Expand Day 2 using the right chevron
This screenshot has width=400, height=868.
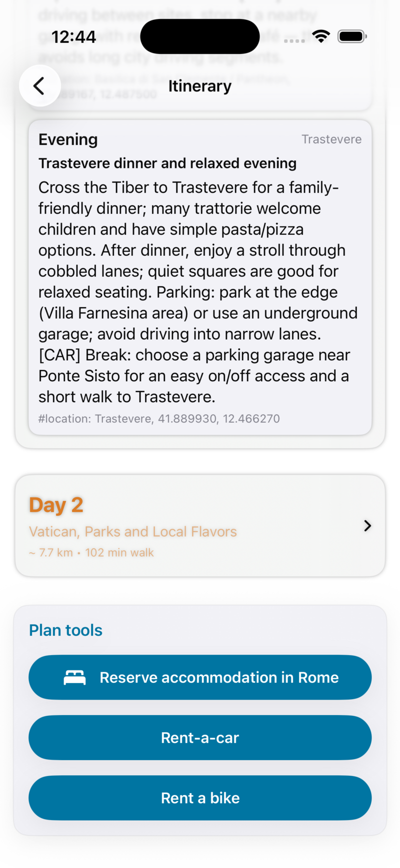367,526
